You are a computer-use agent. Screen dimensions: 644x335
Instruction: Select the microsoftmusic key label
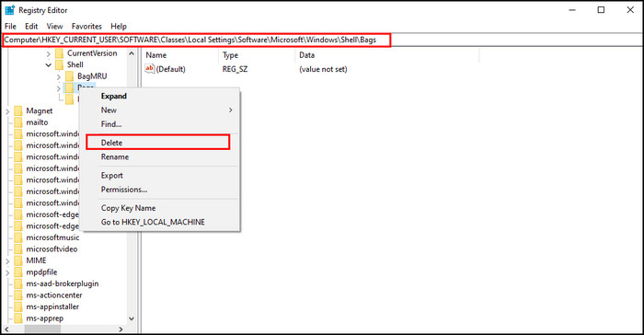pos(52,237)
